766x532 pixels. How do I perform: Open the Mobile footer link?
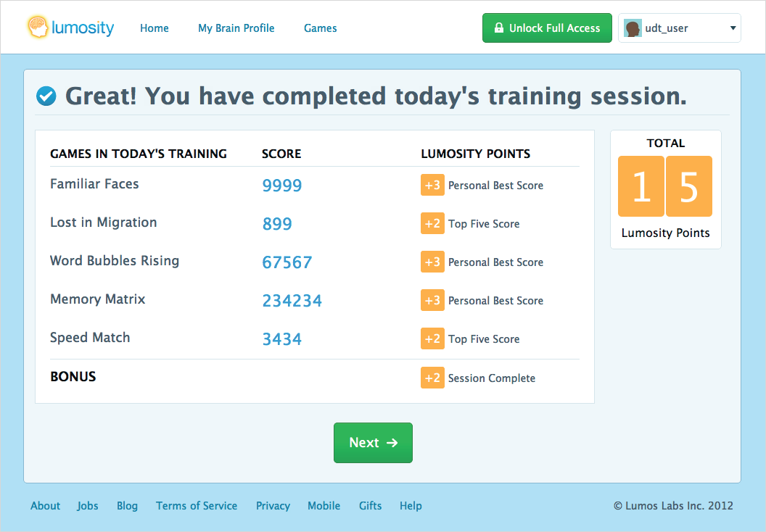[x=324, y=506]
